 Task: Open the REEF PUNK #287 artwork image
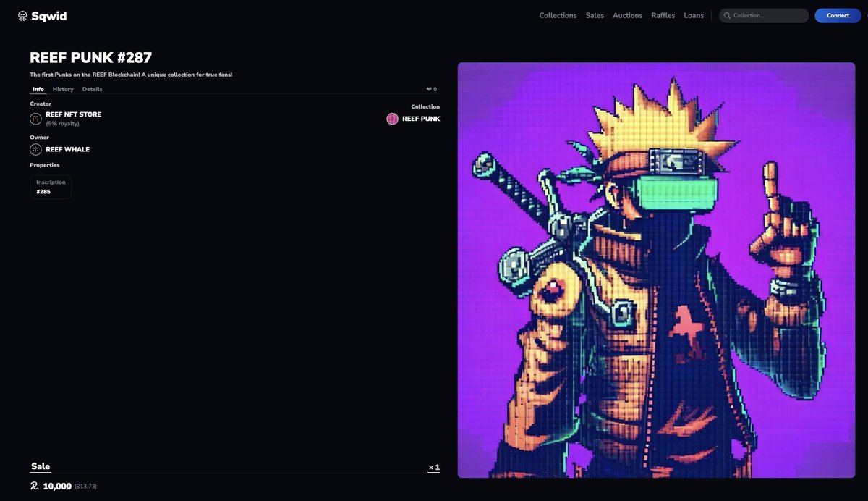click(656, 270)
